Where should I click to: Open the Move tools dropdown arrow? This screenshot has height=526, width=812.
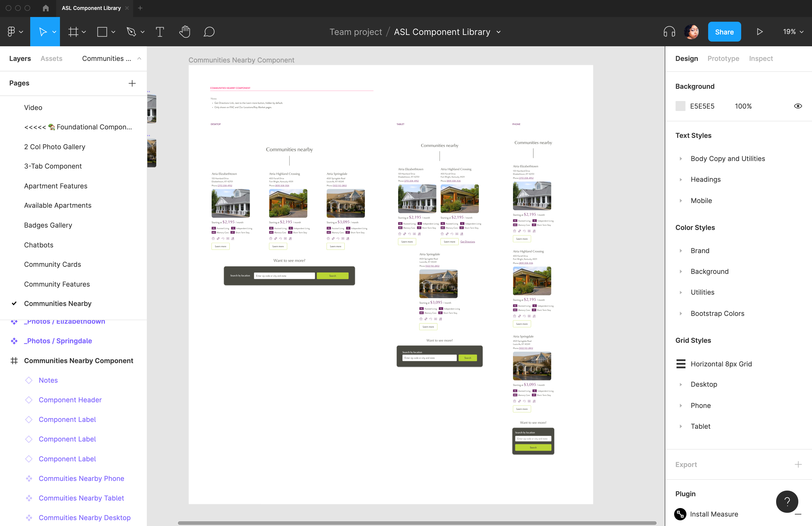(x=54, y=32)
